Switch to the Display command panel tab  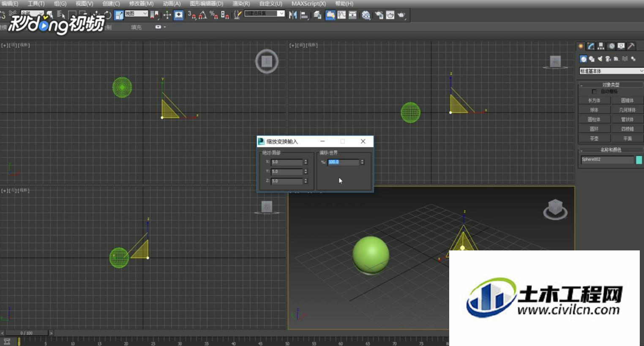[621, 46]
